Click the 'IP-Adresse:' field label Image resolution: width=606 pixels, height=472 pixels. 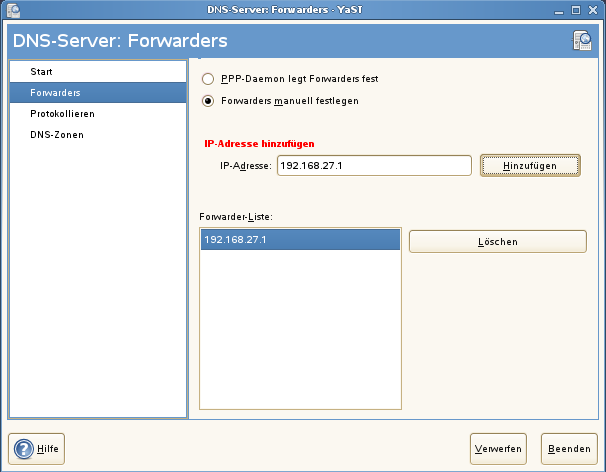[x=246, y=166]
